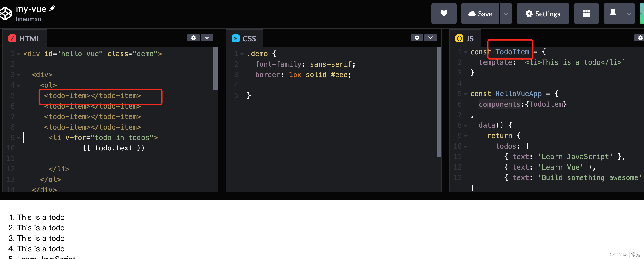Collapse HTML line 3 div fold arrow

[18, 75]
